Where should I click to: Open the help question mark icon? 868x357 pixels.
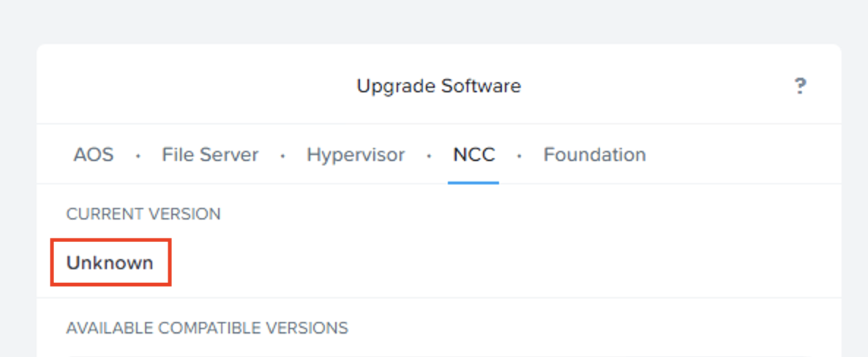click(800, 86)
